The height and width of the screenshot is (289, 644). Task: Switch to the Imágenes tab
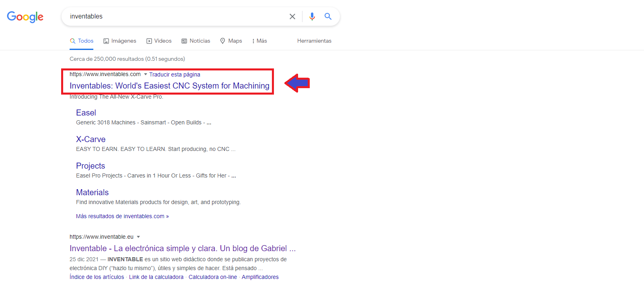120,41
